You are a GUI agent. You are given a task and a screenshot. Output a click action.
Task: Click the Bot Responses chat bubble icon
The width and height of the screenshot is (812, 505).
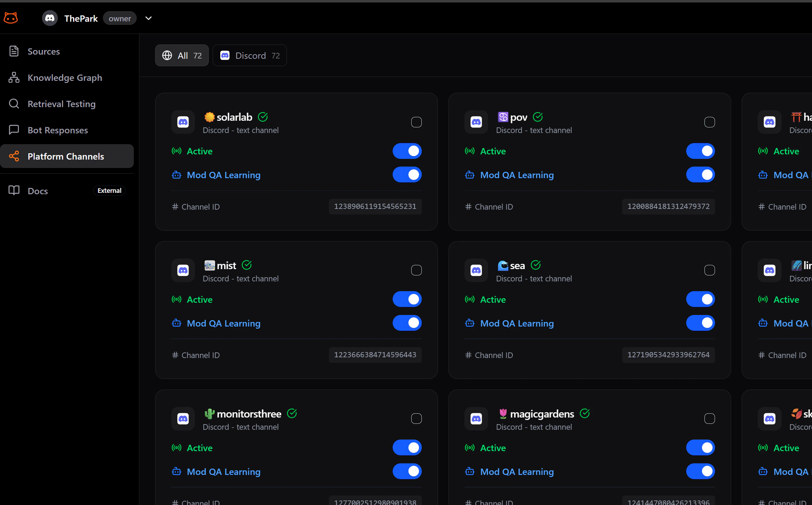coord(14,130)
